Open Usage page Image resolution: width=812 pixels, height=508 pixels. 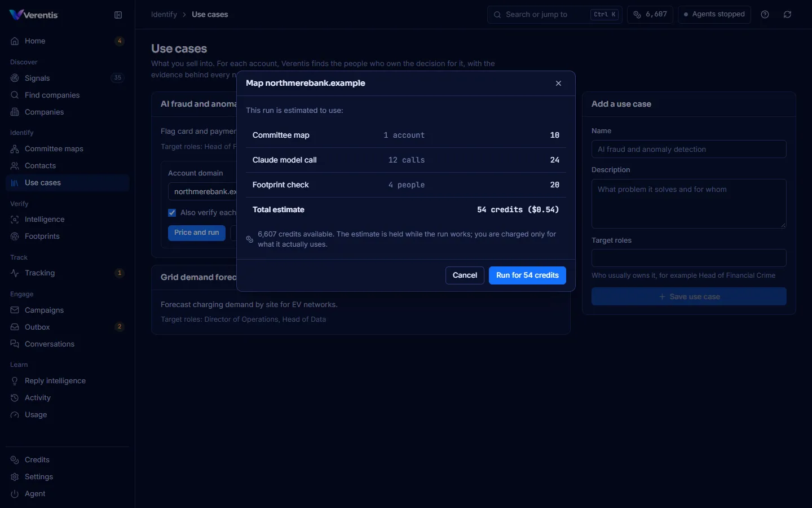pyautogui.click(x=67, y=414)
